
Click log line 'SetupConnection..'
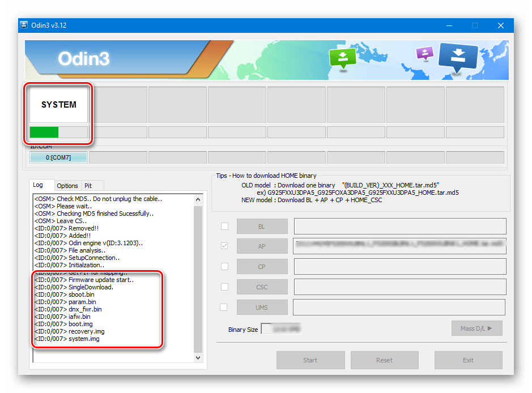pos(77,258)
